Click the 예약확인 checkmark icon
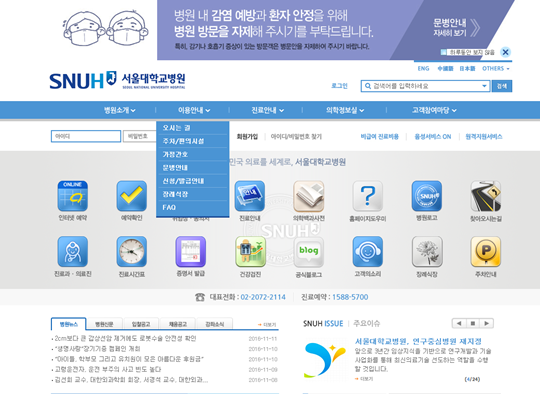Viewport: 540px width, 394px height. (x=132, y=196)
